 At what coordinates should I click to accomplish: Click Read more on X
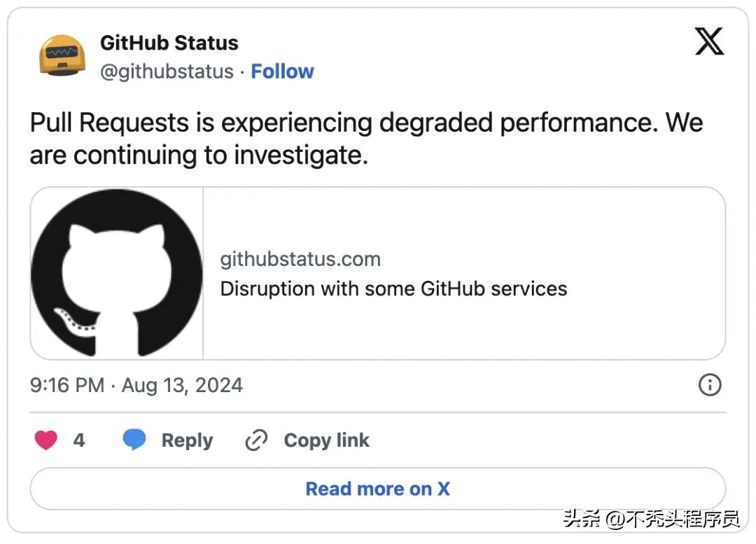[378, 489]
